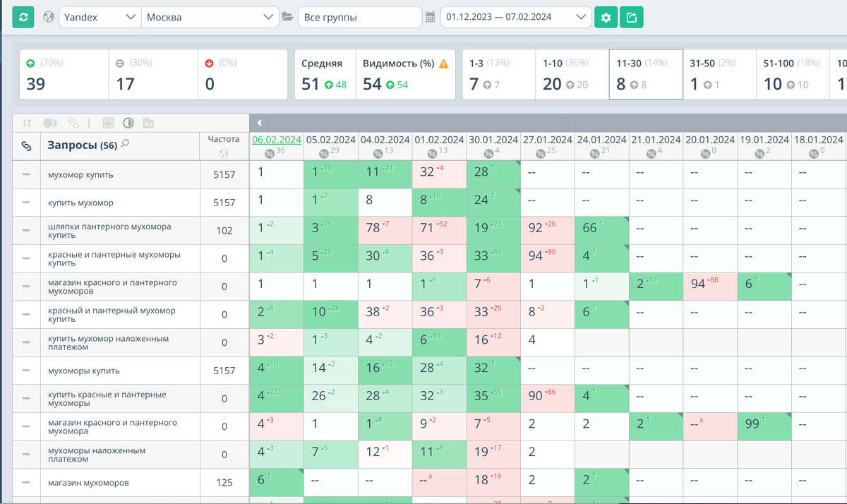The height and width of the screenshot is (504, 847).
Task: Toggle the double-circle switch in table toolbar
Action: tap(50, 122)
